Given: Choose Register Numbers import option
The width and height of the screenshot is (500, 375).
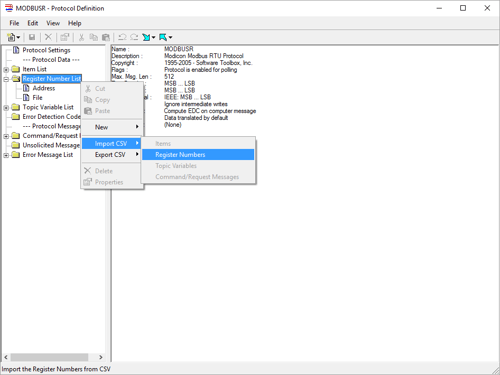Looking at the screenshot, I should click(x=198, y=155).
